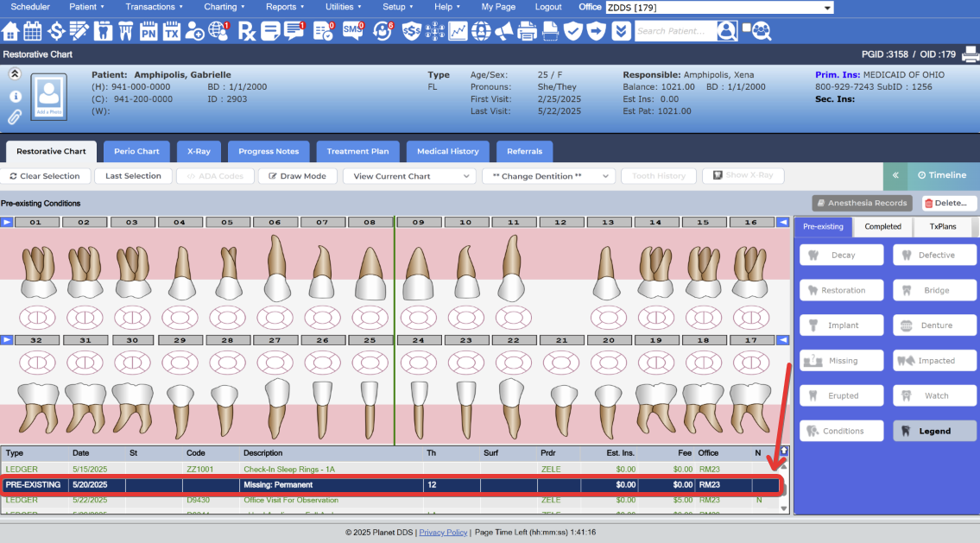This screenshot has width=980, height=543.
Task: Expand the double chevron down icon
Action: pyautogui.click(x=621, y=30)
